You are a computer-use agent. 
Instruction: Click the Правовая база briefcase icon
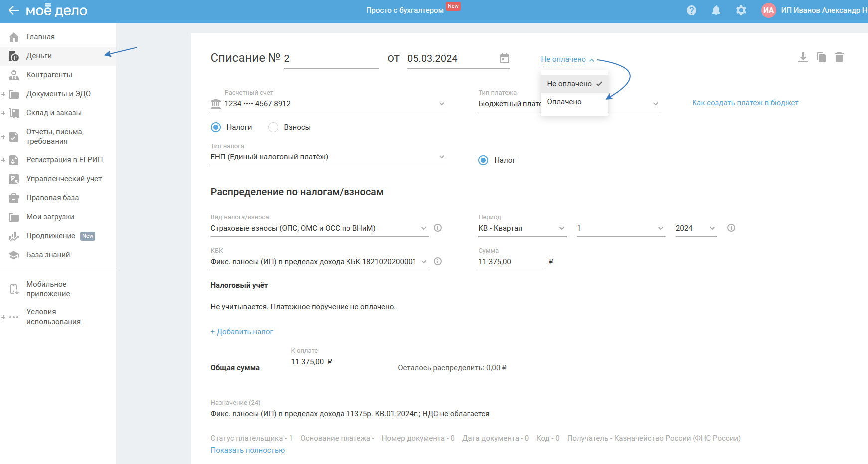coord(14,198)
